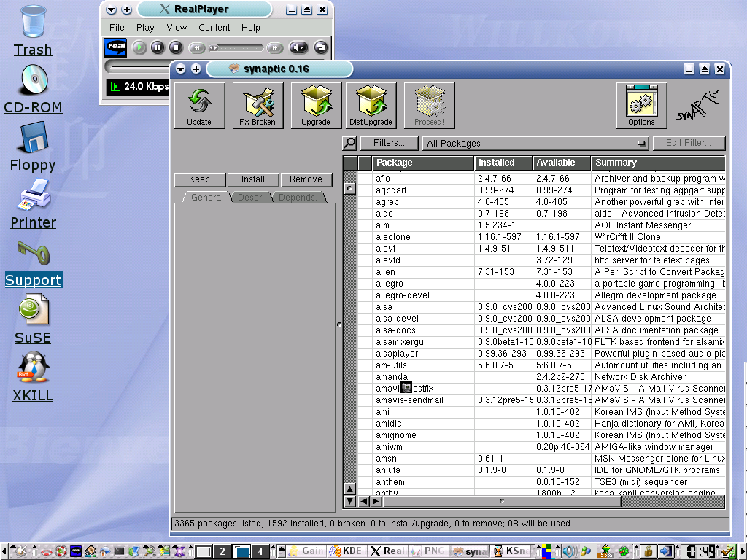Switch to the Depends. tab
The height and width of the screenshot is (560, 747).
pos(298,197)
